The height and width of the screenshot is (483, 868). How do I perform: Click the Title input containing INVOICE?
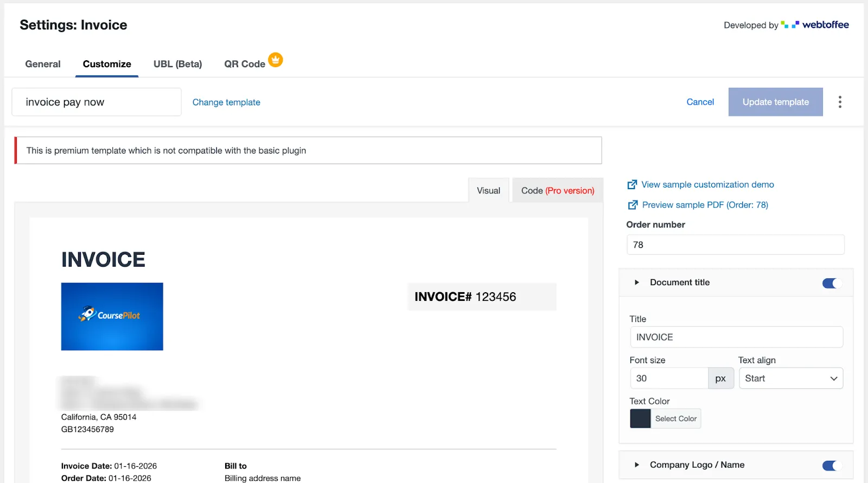coord(736,337)
